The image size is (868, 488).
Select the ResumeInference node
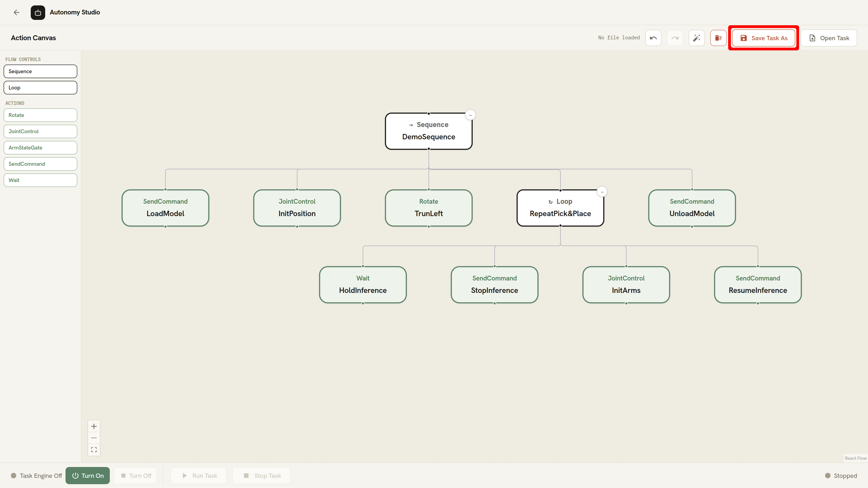click(758, 285)
